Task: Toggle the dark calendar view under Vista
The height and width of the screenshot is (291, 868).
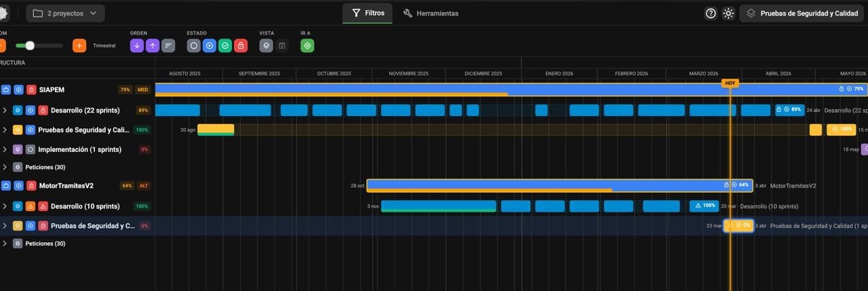Action: pyautogui.click(x=282, y=45)
